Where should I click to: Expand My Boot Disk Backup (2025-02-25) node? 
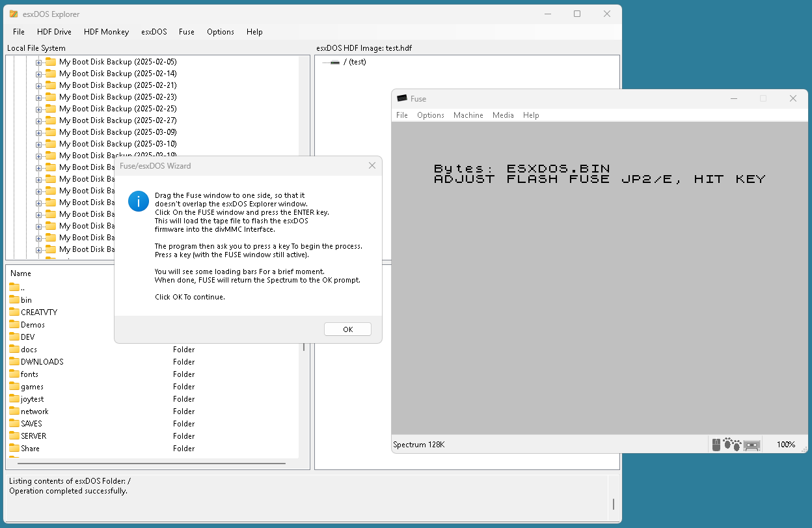[x=38, y=109]
